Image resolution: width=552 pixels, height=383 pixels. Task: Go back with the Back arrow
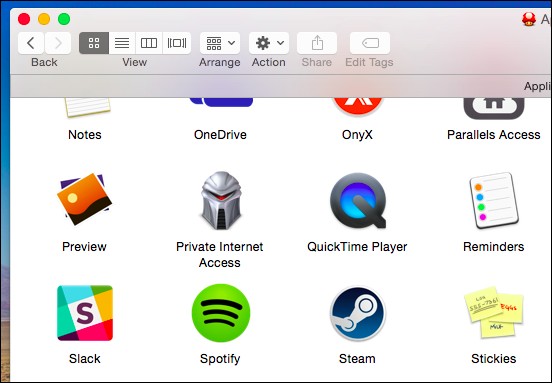point(31,43)
